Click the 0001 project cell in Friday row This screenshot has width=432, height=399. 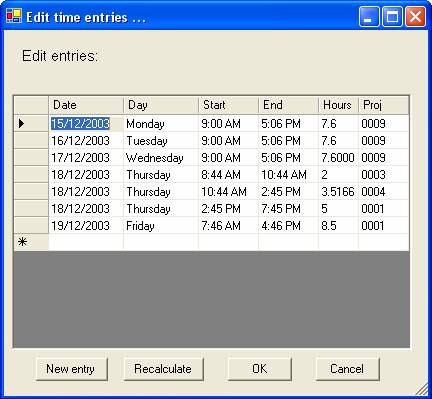383,226
